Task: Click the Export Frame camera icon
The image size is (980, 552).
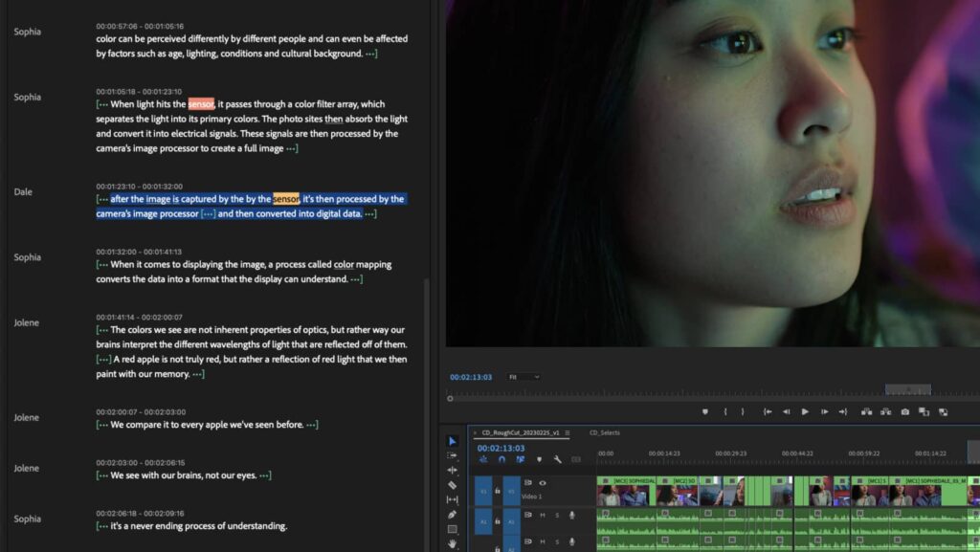Action: [x=904, y=412]
